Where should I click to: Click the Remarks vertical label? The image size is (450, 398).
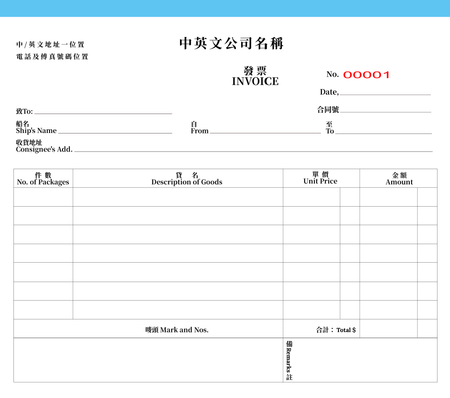click(x=289, y=360)
